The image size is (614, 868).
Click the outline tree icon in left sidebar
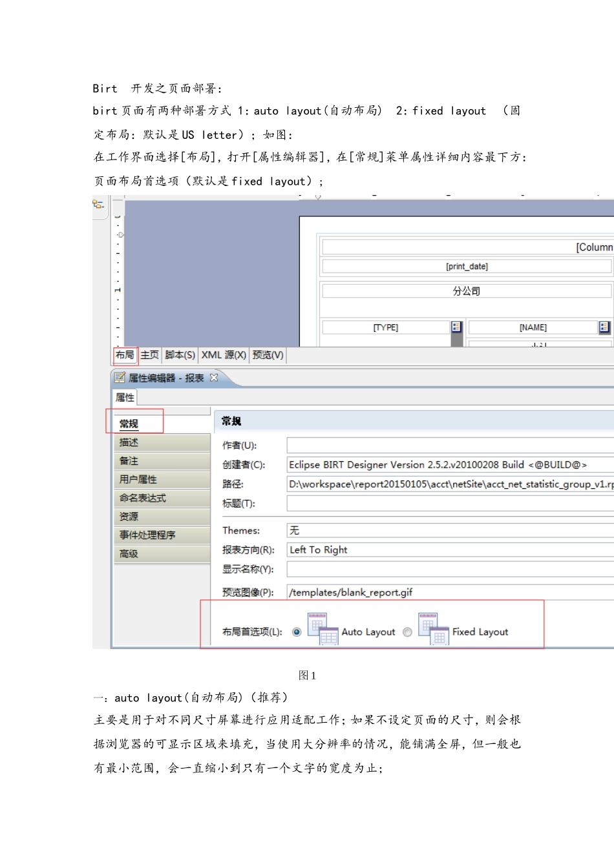[x=98, y=204]
